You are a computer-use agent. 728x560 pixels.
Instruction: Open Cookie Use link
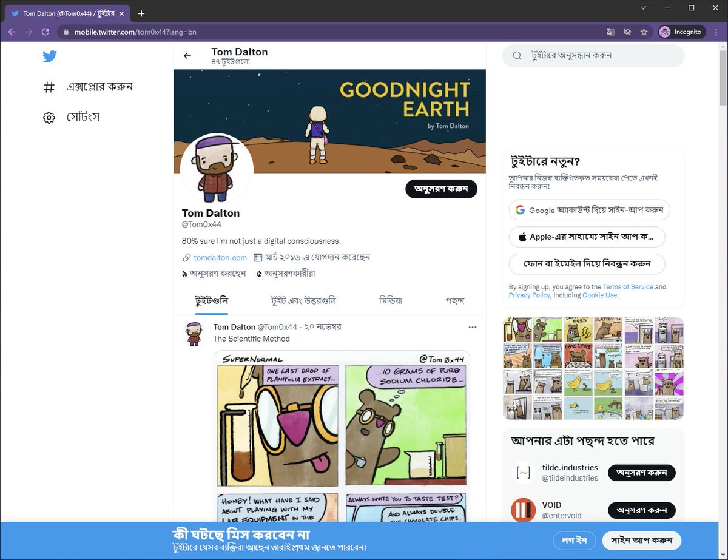point(601,295)
